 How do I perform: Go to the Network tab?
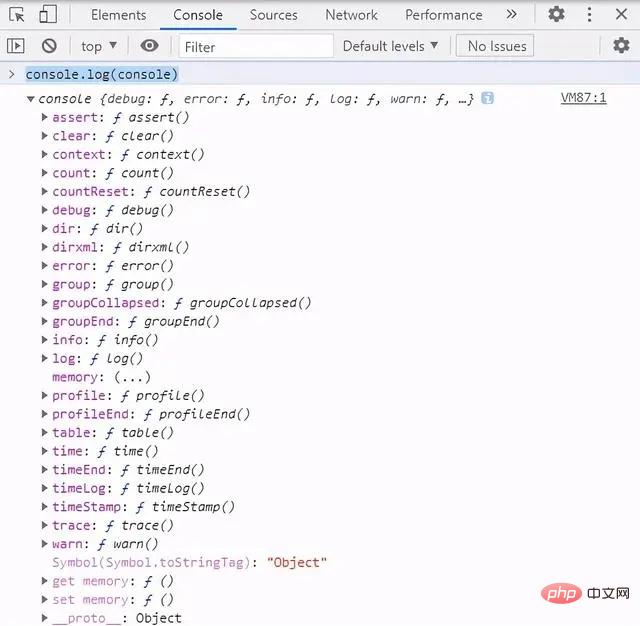(x=351, y=15)
